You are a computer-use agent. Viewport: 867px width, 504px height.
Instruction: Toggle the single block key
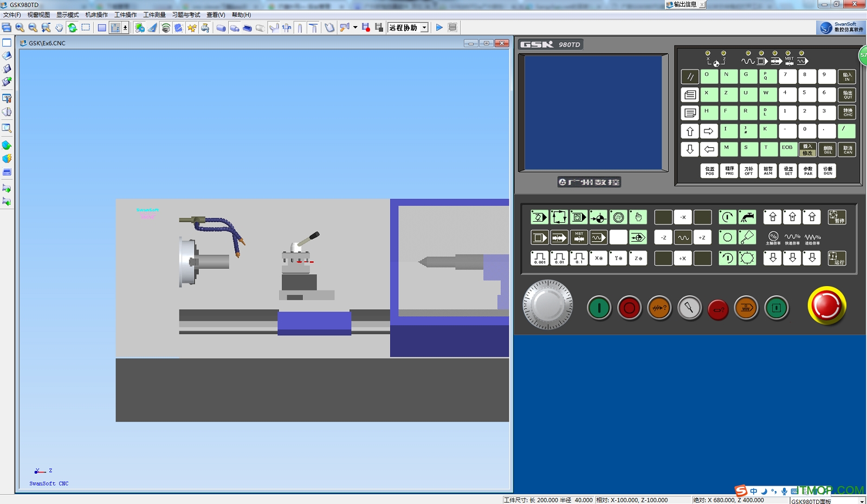539,237
